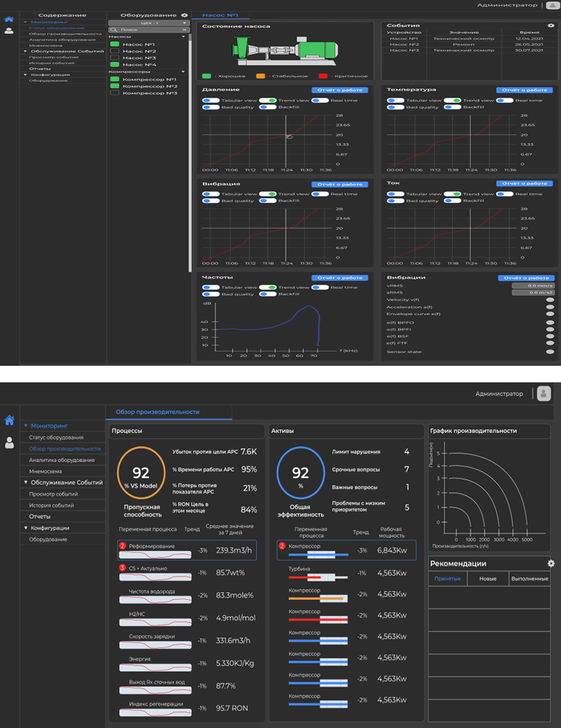The width and height of the screenshot is (561, 728).
Task: Open settings gear in the События panel
Action: 551,25
